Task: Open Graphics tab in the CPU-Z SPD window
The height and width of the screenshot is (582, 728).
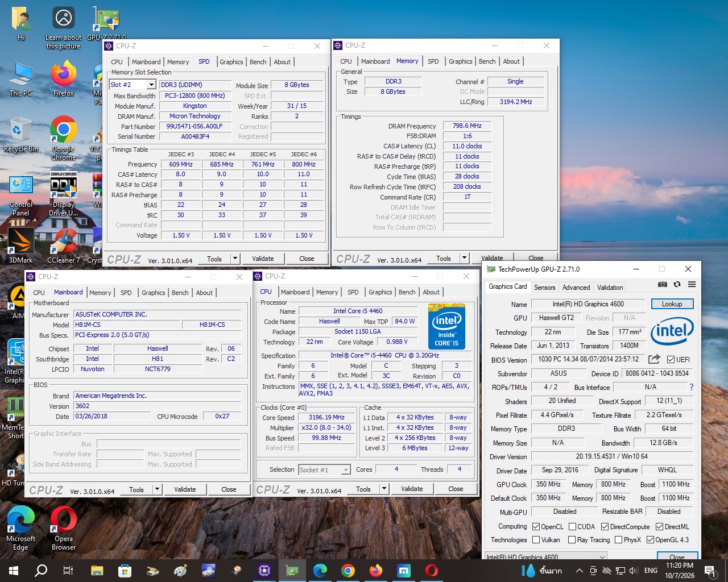Action: point(231,62)
